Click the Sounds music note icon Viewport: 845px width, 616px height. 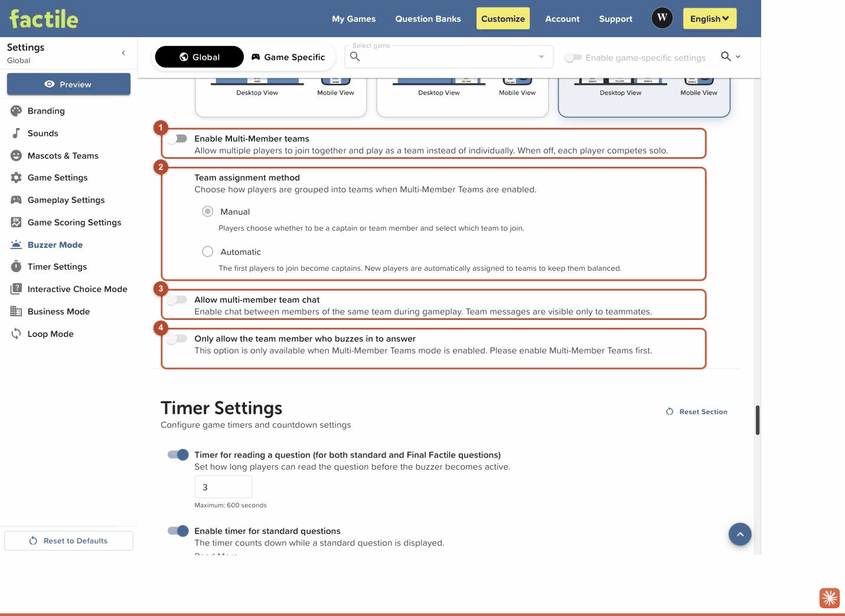click(17, 133)
